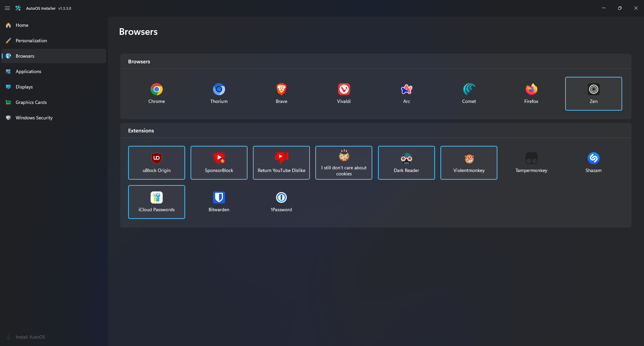The height and width of the screenshot is (346, 644).
Task: Close the AutoOS Installer window
Action: [636, 8]
